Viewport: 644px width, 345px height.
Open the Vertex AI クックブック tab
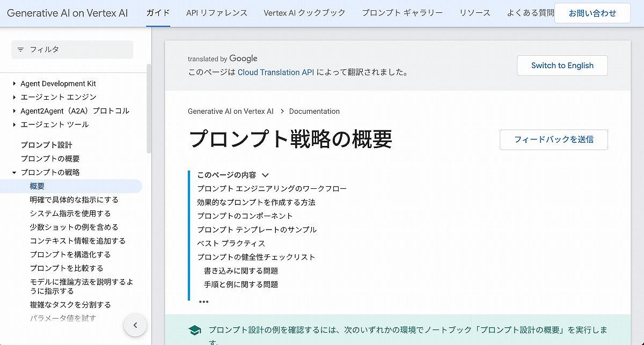[304, 13]
